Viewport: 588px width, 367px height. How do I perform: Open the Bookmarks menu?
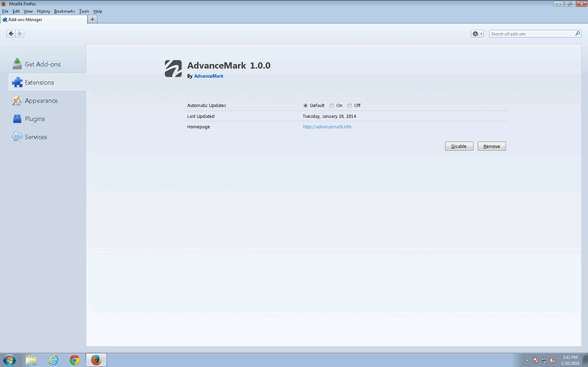[64, 11]
